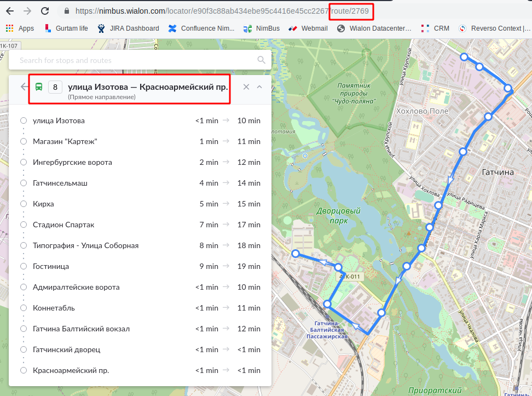Reload the browser page

coord(45,11)
